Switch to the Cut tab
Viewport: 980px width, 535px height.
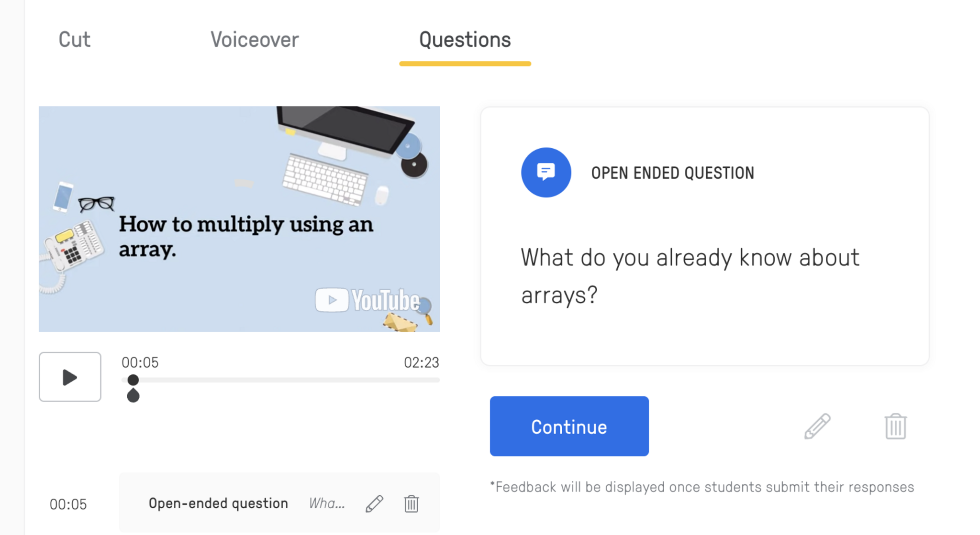coord(74,40)
